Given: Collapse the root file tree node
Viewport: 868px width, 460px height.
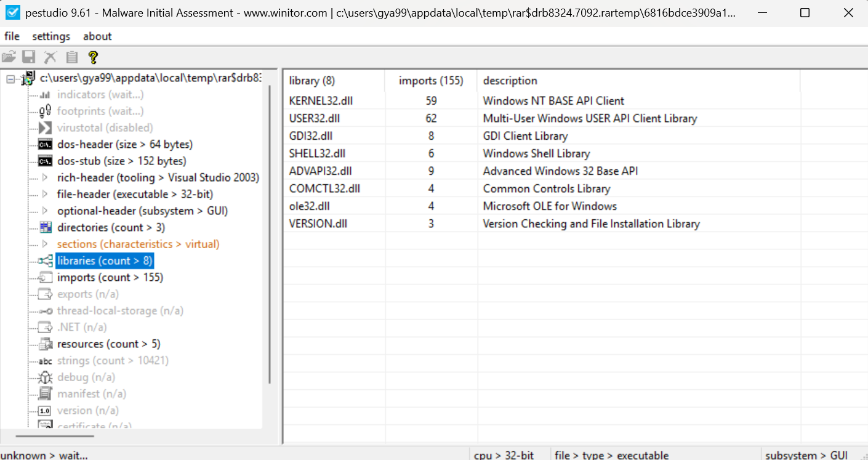Looking at the screenshot, I should point(10,79).
